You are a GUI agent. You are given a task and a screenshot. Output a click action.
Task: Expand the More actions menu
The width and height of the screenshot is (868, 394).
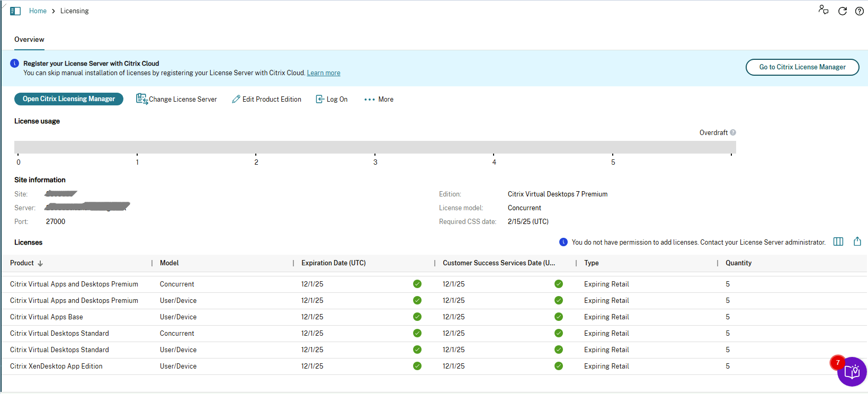379,100
